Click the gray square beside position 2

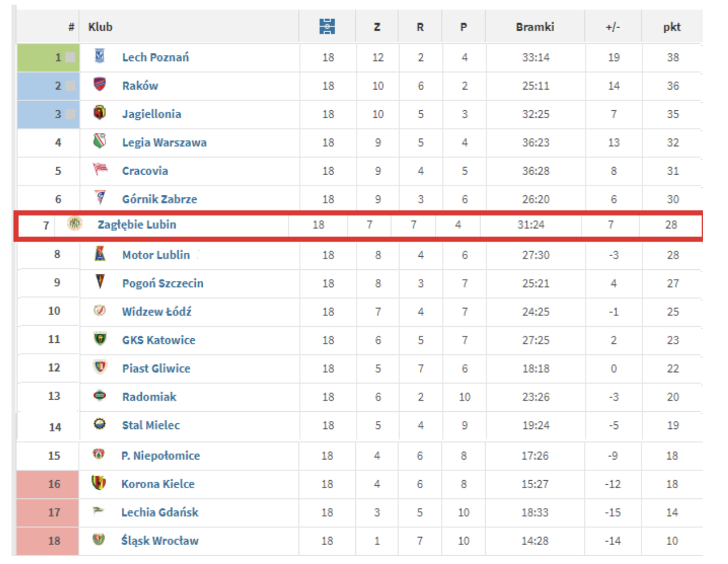point(71,86)
